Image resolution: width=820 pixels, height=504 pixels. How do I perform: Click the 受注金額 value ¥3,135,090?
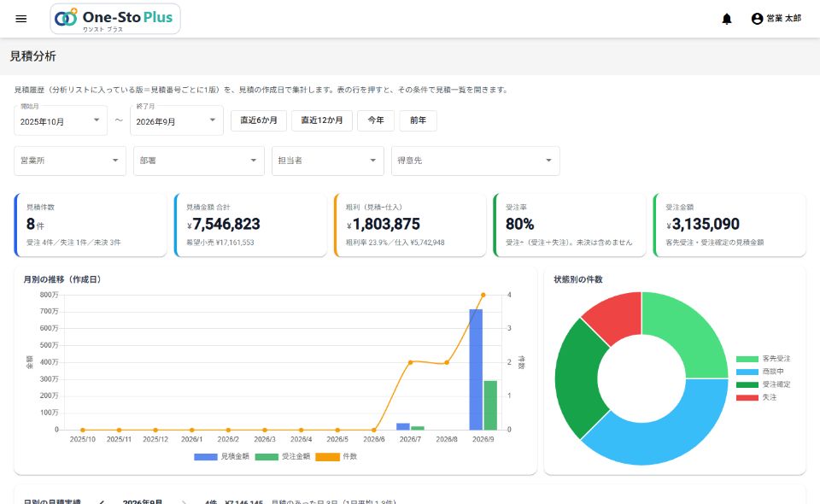point(703,225)
